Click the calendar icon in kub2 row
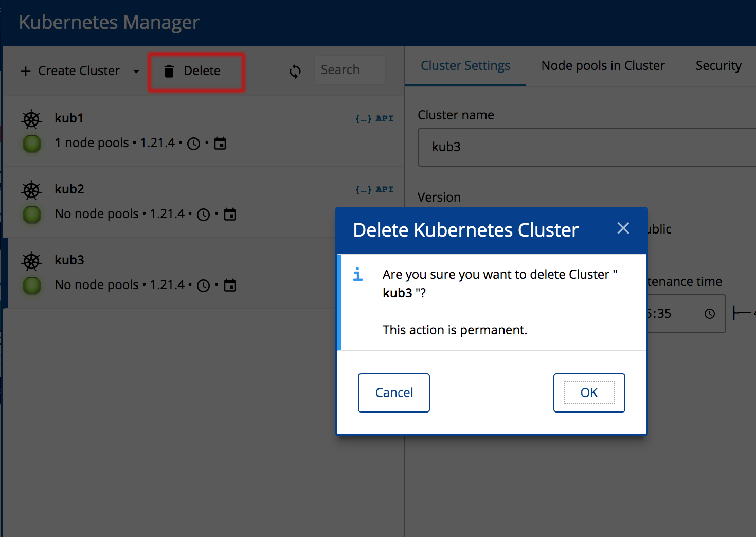This screenshot has width=756, height=537. coord(230,214)
